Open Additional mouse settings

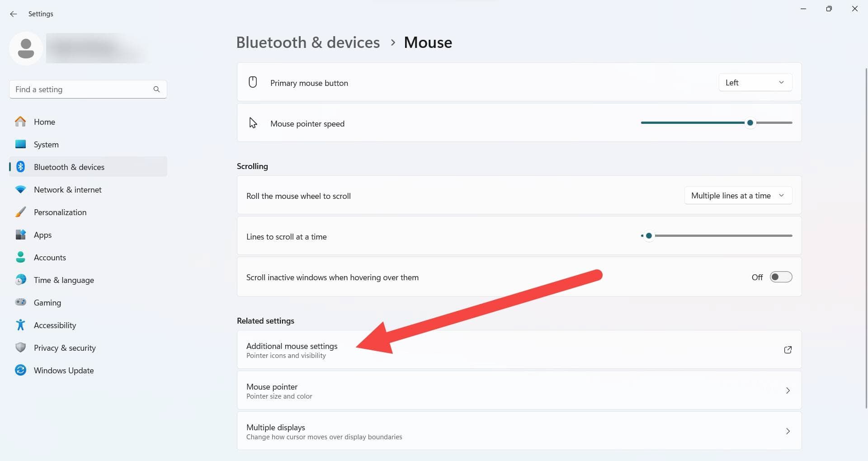[519, 350]
